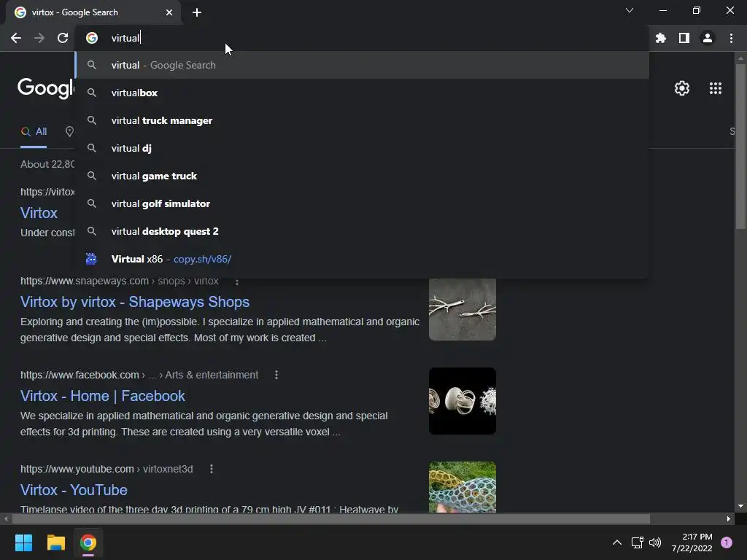Open the notification badge showing 1

(727, 542)
